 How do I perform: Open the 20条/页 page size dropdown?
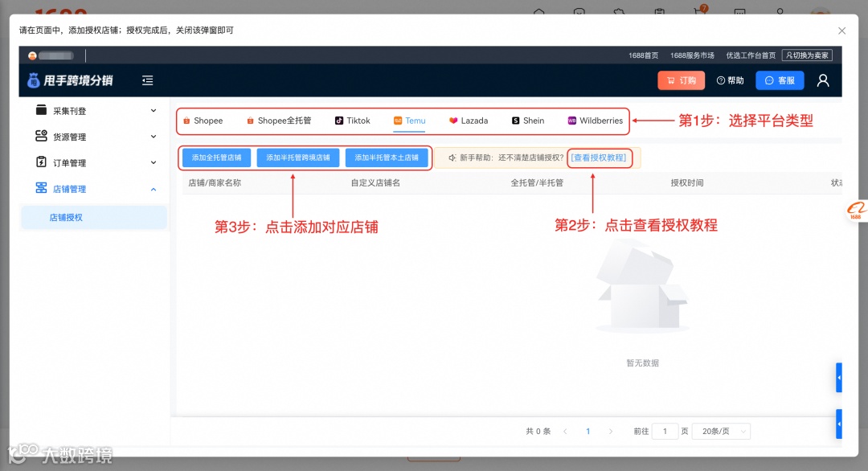(x=721, y=431)
